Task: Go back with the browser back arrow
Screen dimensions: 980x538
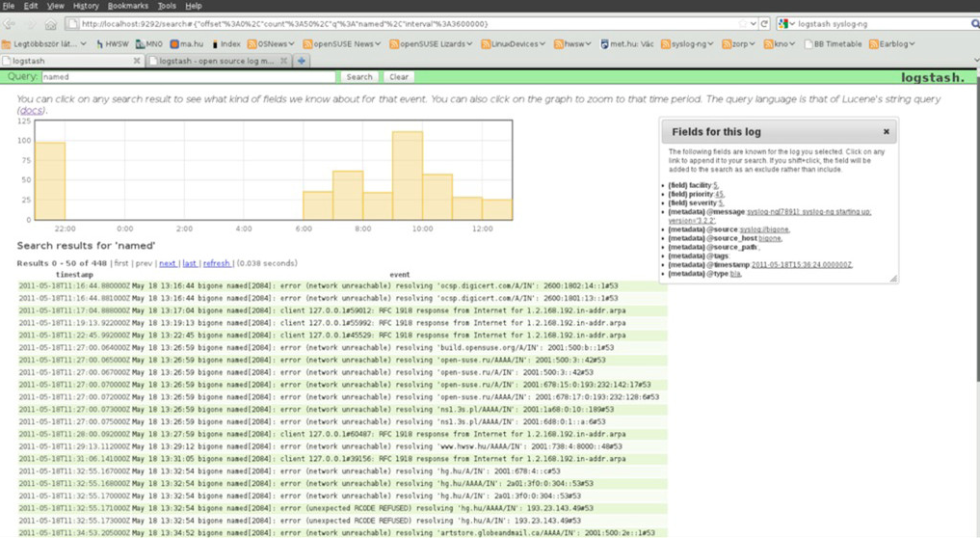Action: point(10,24)
